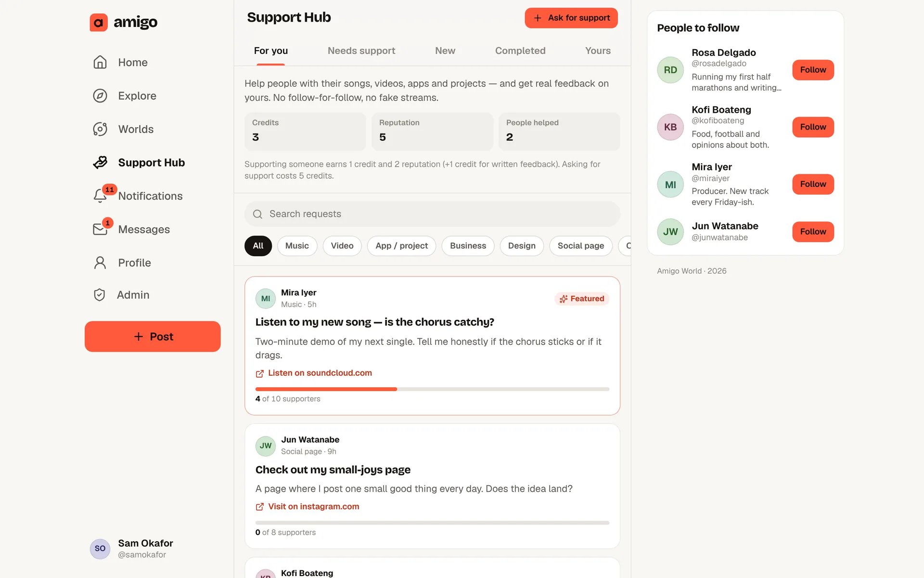Follow Jun Watanabe

click(x=813, y=232)
